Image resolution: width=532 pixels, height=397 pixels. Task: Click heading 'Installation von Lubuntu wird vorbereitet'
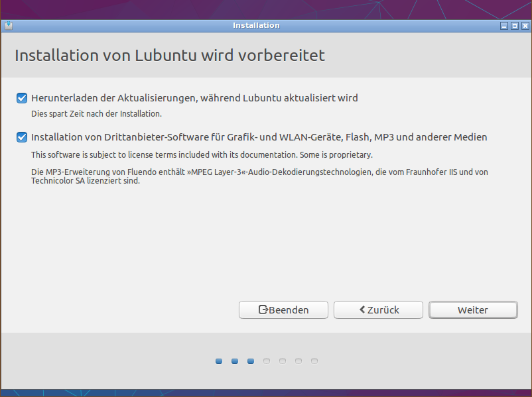pos(170,55)
